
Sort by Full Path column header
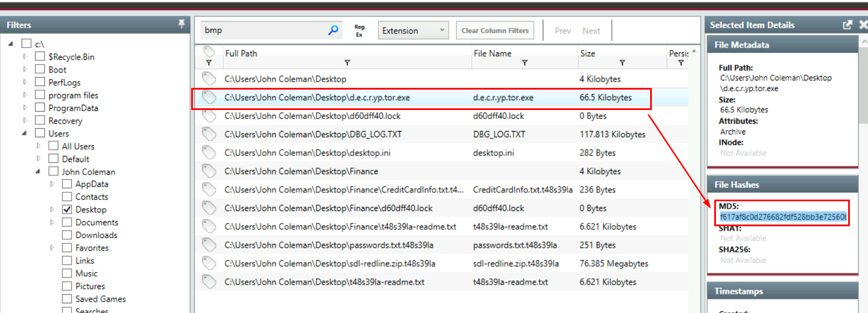coord(241,53)
